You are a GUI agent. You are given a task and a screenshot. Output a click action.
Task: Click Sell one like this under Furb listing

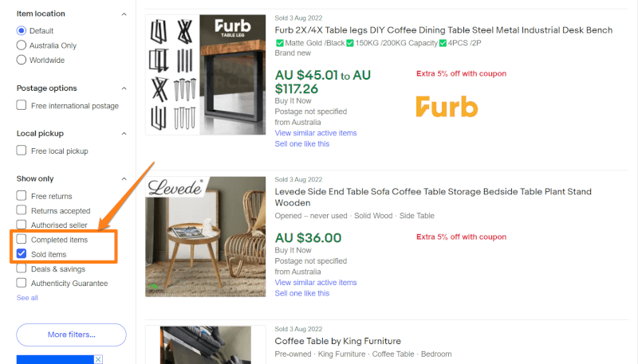tap(302, 144)
